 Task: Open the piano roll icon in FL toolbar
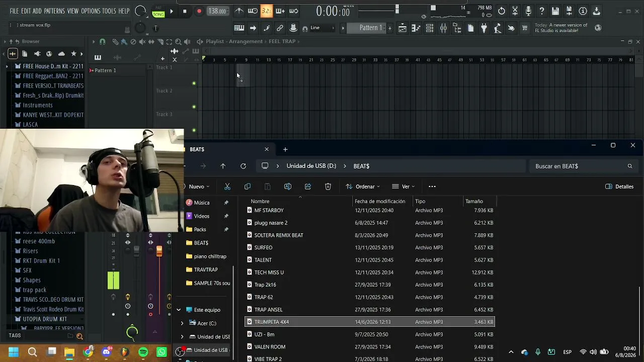(x=416, y=28)
